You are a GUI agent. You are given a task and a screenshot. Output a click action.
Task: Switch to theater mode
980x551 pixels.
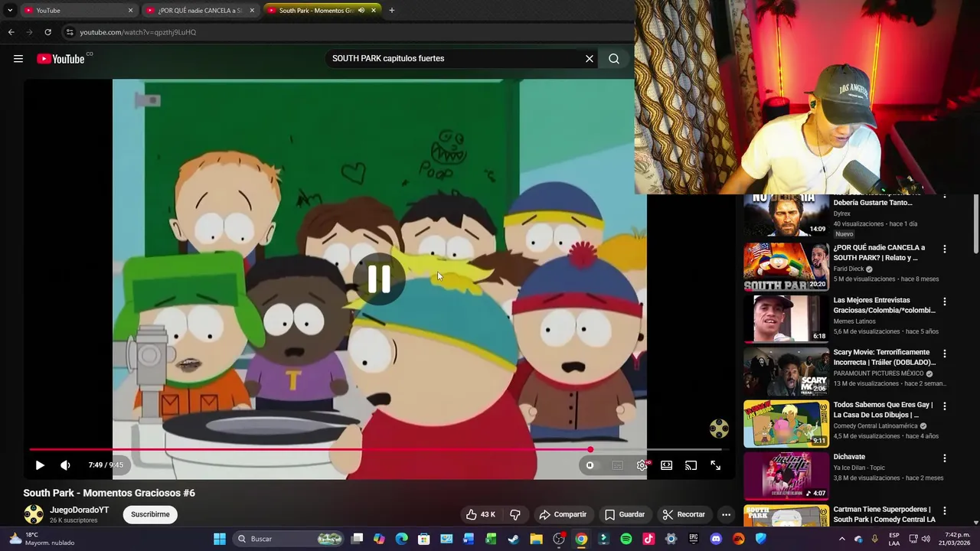coord(667,465)
